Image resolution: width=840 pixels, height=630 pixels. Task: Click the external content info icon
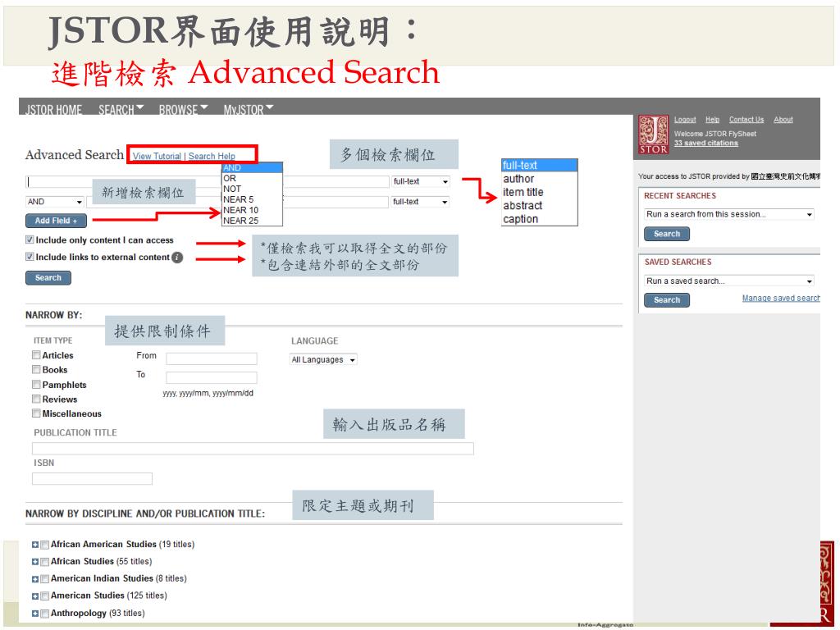[177, 258]
